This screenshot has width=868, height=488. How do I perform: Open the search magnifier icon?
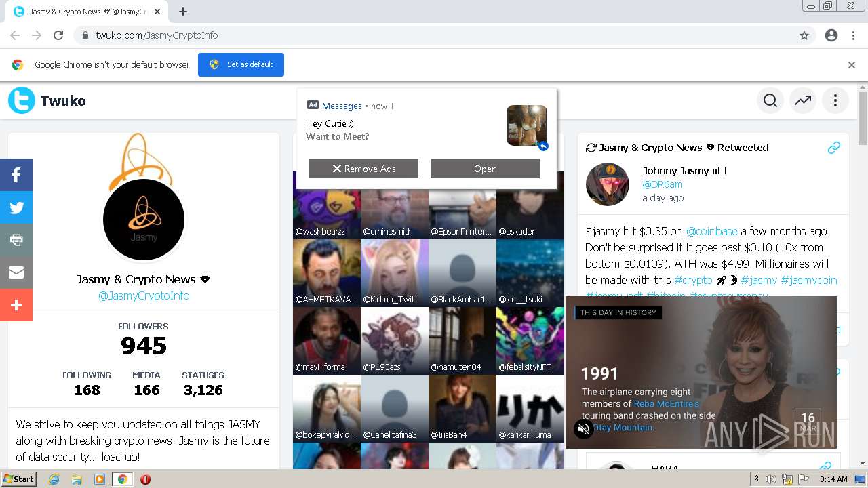[770, 101]
